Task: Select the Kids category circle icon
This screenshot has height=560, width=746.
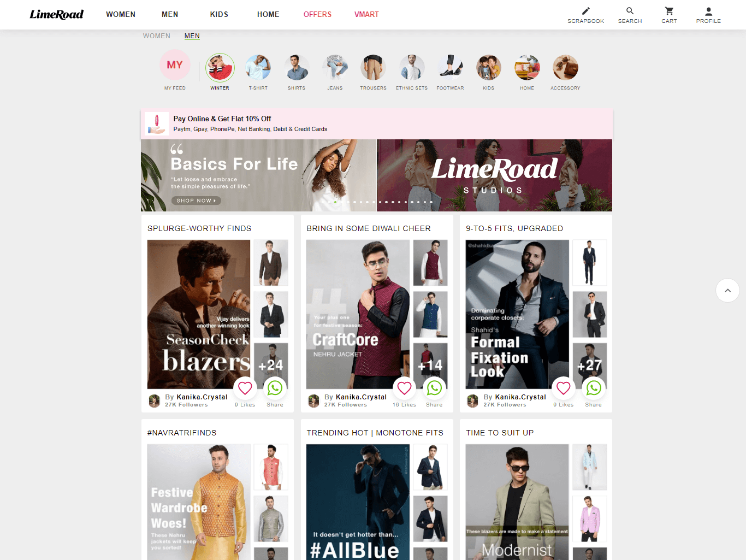Action: (x=489, y=68)
